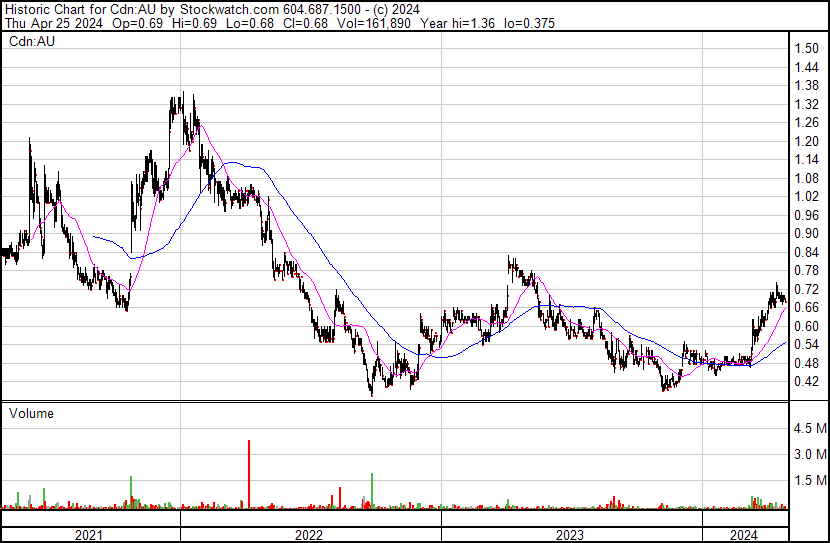
Task: Click the 'Hi=0.69' high value
Action: point(194,23)
